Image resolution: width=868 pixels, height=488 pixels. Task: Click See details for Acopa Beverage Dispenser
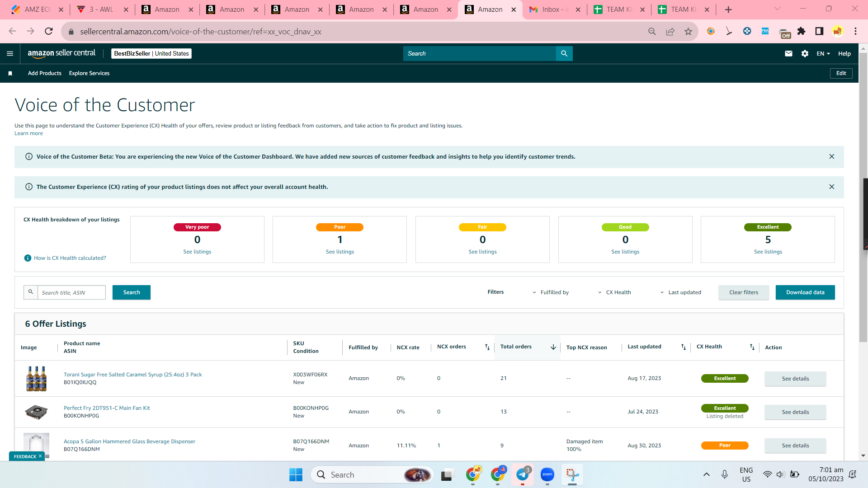click(795, 446)
